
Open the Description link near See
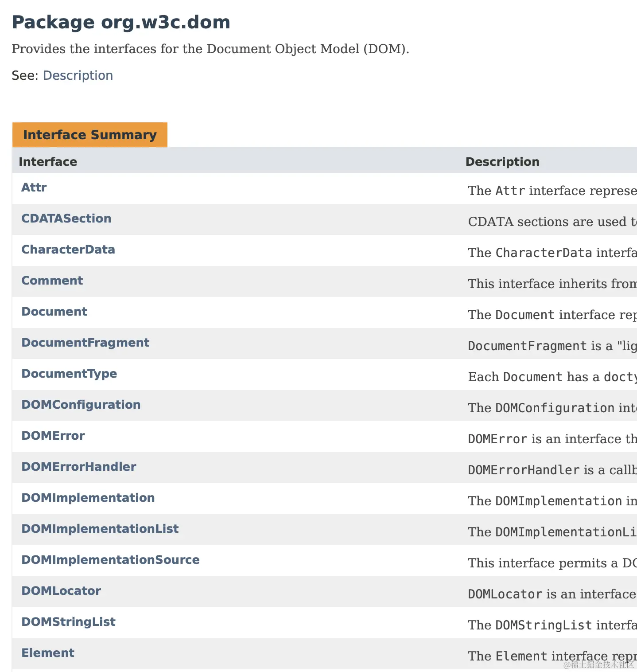click(78, 75)
